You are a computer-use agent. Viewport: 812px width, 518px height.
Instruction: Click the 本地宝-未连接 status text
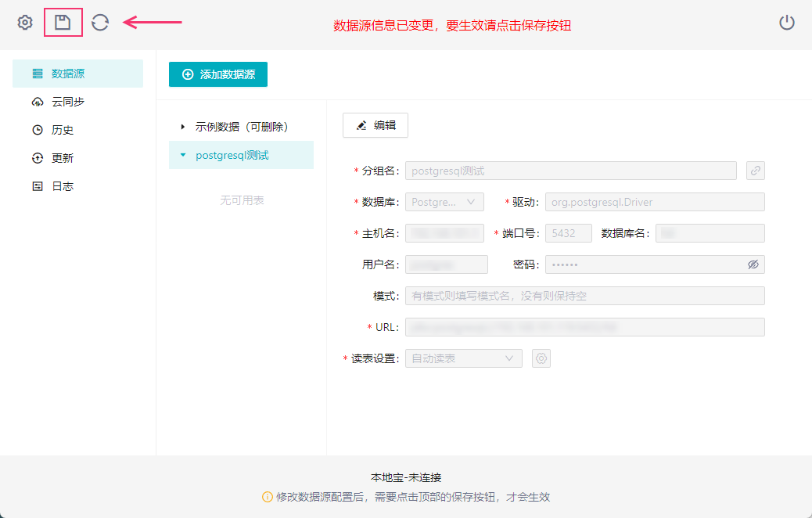coord(406,477)
